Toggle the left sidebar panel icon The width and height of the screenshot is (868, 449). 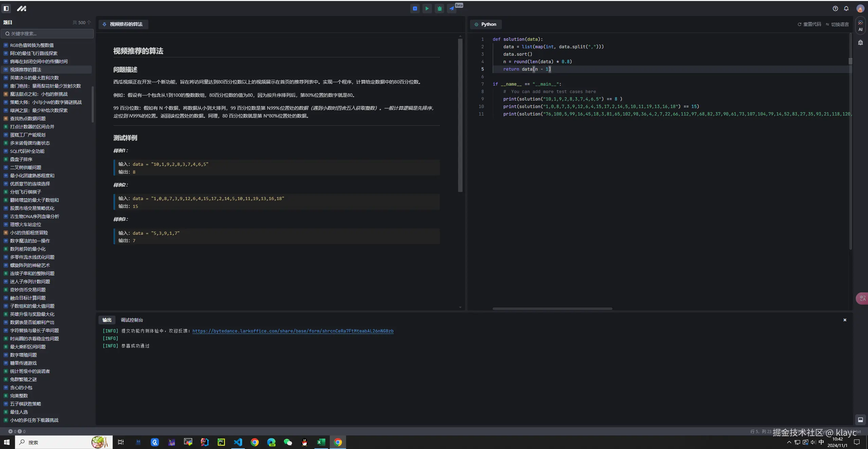(6, 8)
